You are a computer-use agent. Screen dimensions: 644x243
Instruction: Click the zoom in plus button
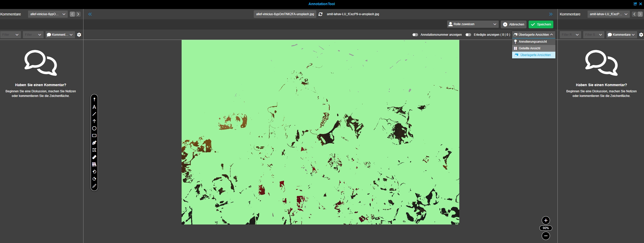point(546,220)
